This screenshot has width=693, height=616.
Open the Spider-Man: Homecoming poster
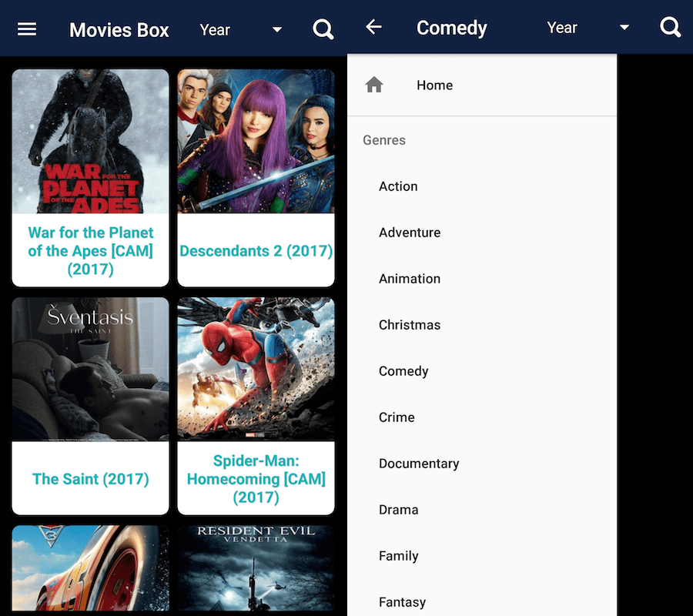point(256,369)
